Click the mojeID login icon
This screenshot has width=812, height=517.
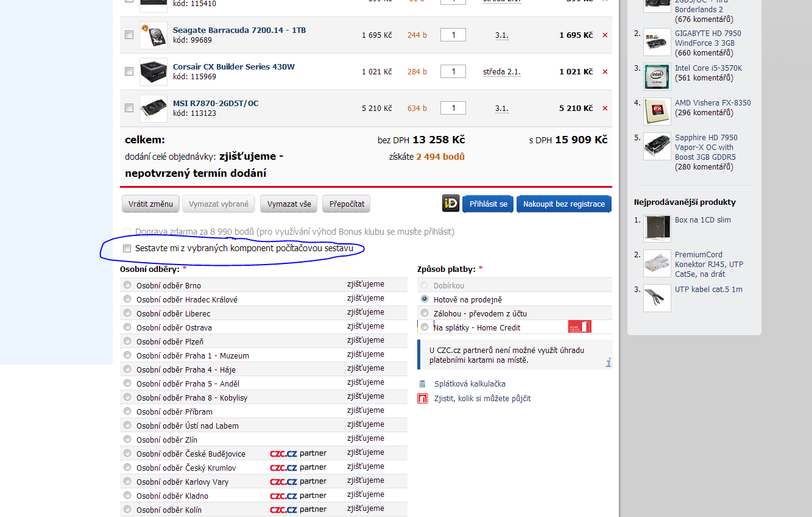[x=451, y=204]
